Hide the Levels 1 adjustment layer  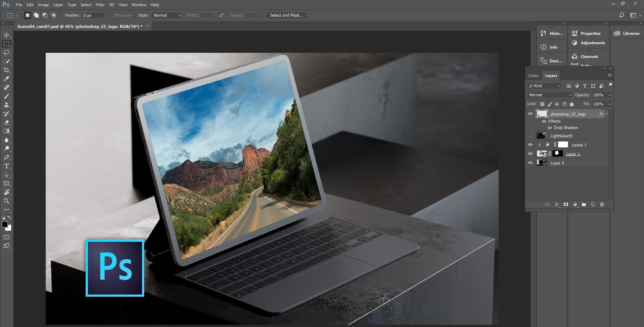point(530,145)
